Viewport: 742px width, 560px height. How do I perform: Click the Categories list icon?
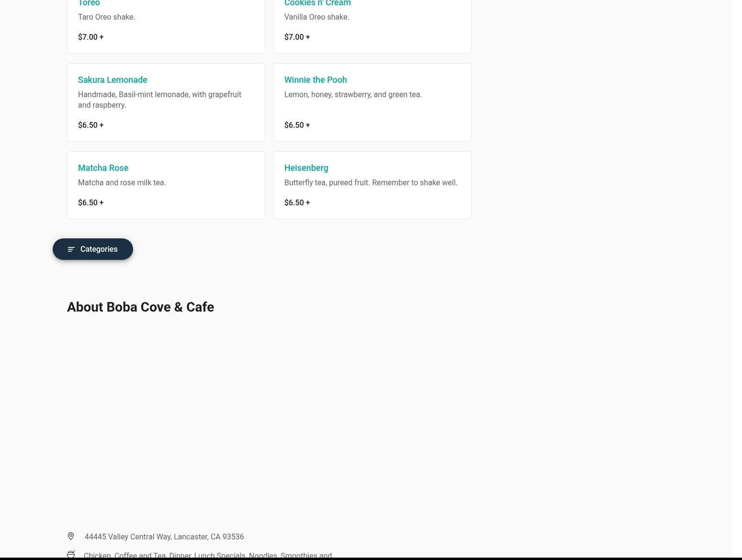[71, 249]
